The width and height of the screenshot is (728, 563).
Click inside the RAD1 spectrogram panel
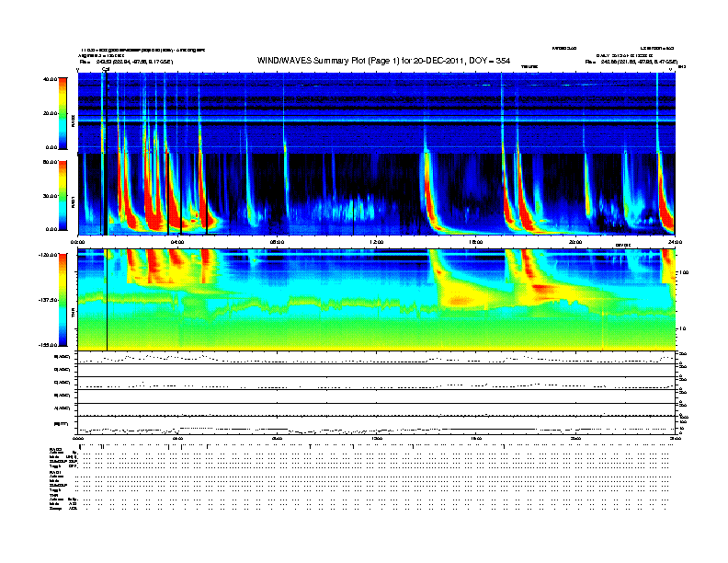point(376,194)
